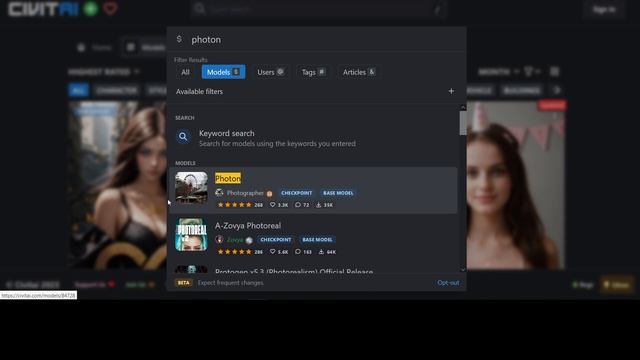Click the heart likes icon on Photon result
Image resolution: width=640 pixels, height=360 pixels.
[x=272, y=205]
